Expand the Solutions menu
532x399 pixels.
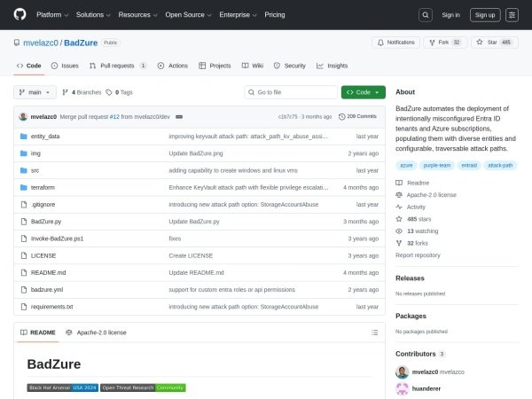coord(93,15)
